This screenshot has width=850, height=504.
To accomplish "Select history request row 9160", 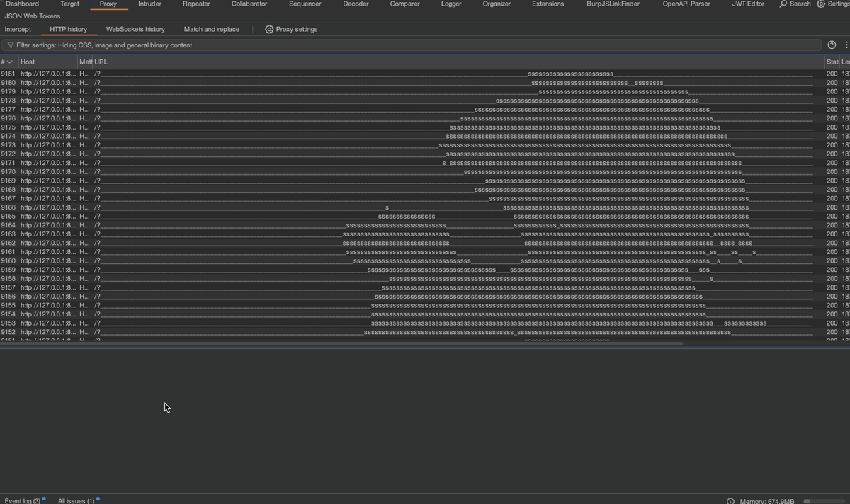I will (425, 260).
